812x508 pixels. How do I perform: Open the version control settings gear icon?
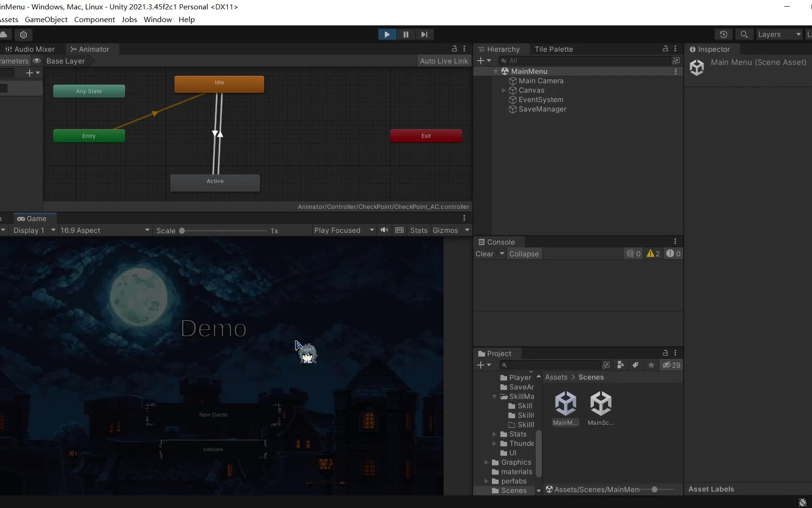click(x=23, y=34)
